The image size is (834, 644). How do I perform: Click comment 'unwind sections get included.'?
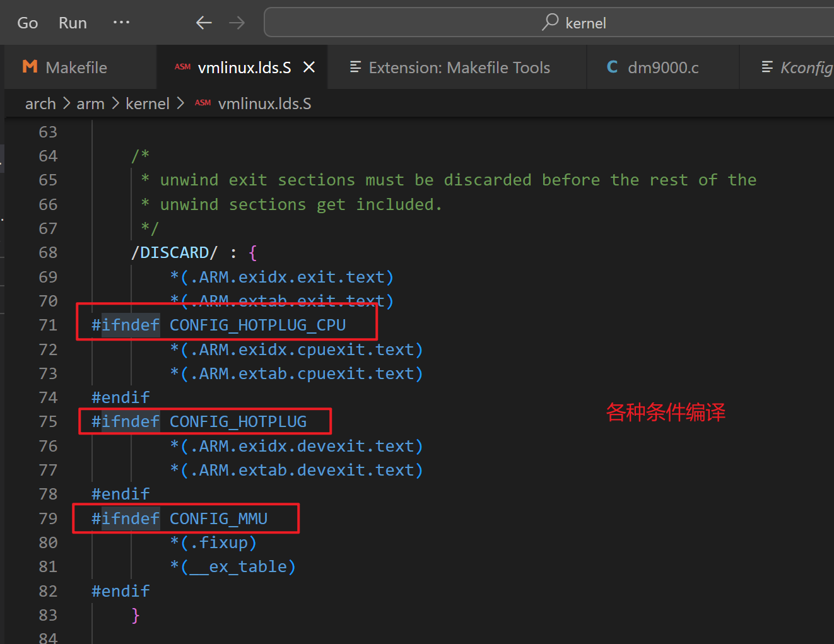(x=301, y=205)
